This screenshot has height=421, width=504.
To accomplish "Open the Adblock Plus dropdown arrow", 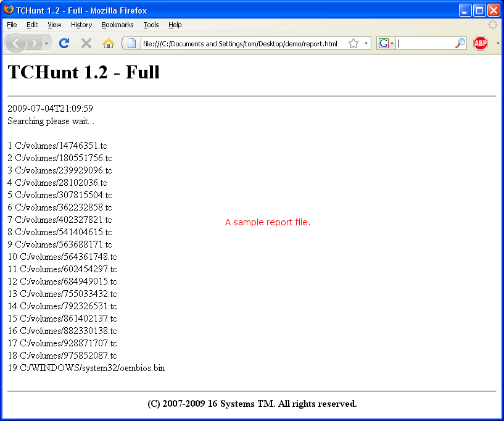I will coord(498,43).
